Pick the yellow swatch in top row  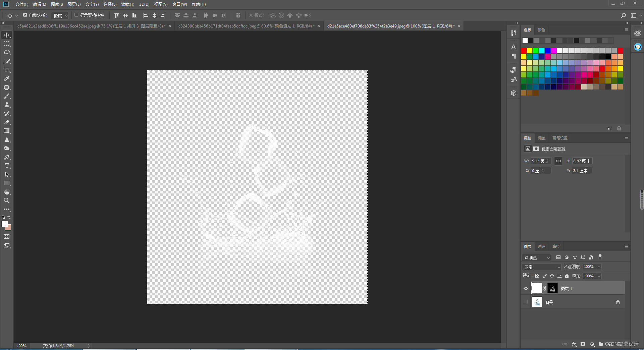tap(530, 51)
